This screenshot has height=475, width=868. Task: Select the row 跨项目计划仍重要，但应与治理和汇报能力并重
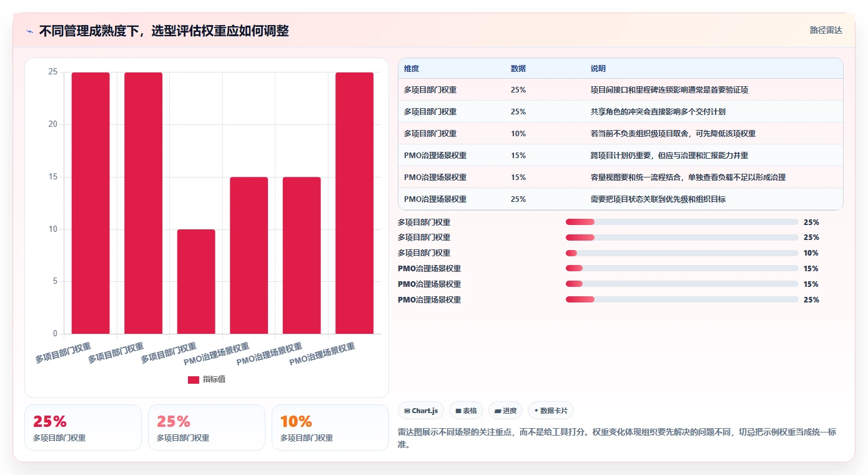(x=620, y=156)
